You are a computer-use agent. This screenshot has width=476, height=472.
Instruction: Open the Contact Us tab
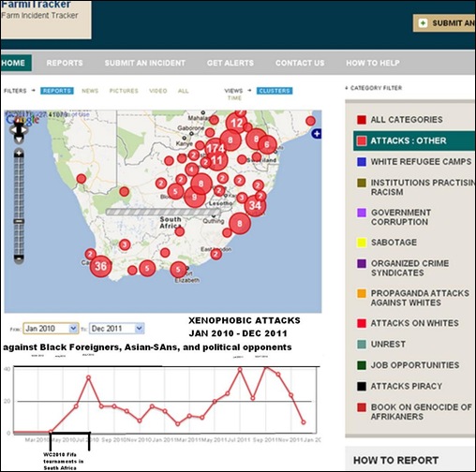tap(300, 63)
